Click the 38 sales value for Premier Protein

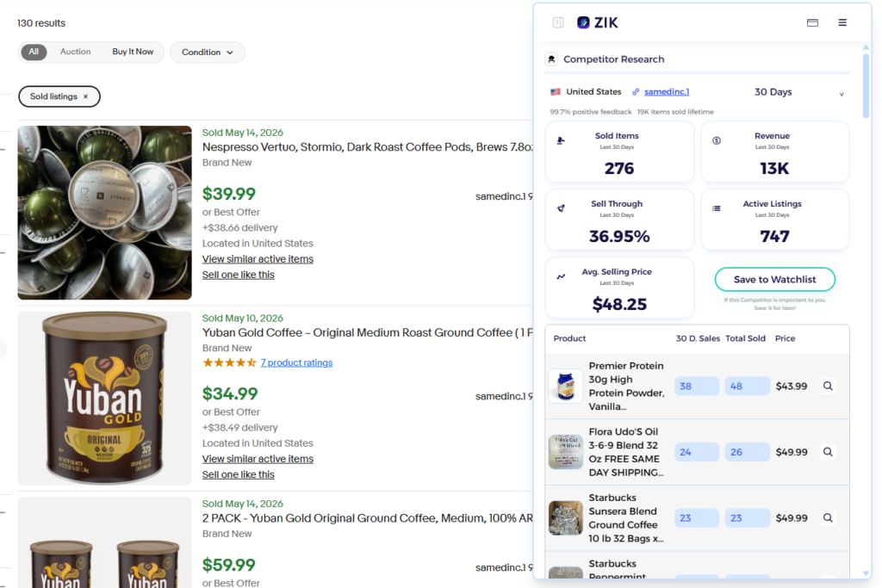696,387
